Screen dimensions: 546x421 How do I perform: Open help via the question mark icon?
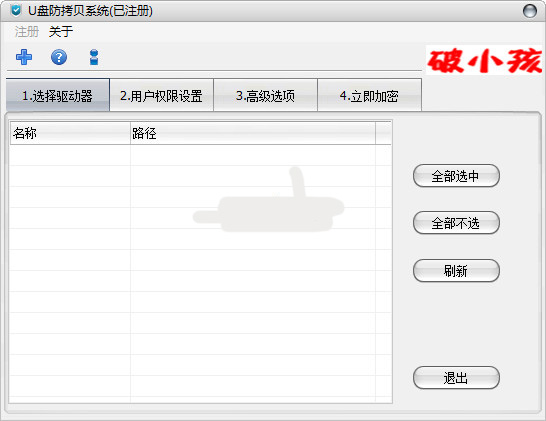(x=59, y=57)
